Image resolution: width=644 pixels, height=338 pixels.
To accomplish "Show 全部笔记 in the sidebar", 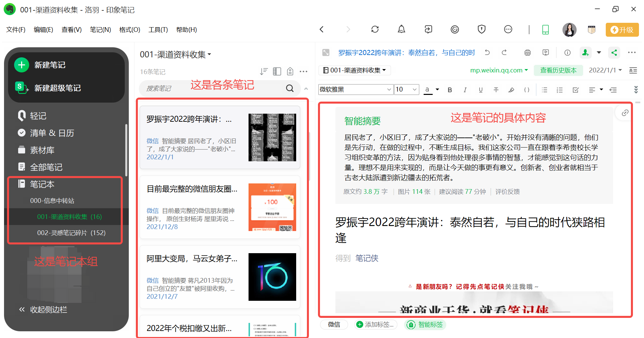I will [x=40, y=167].
